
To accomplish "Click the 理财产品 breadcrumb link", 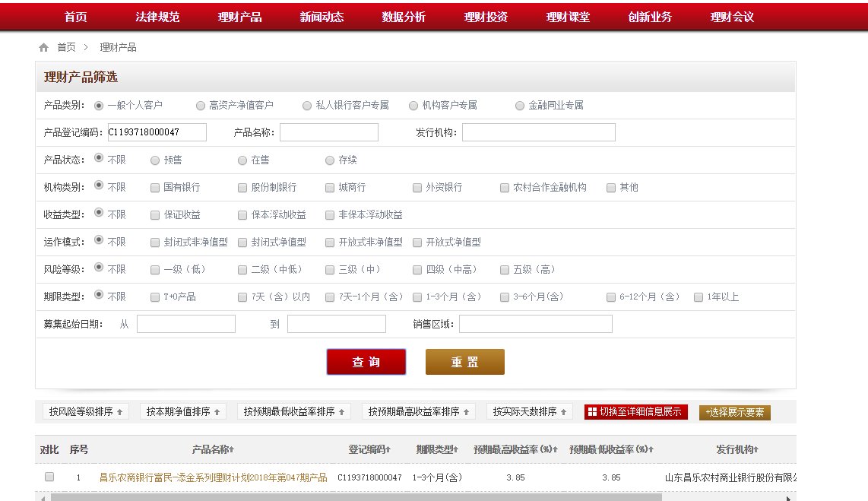I will click(x=119, y=46).
